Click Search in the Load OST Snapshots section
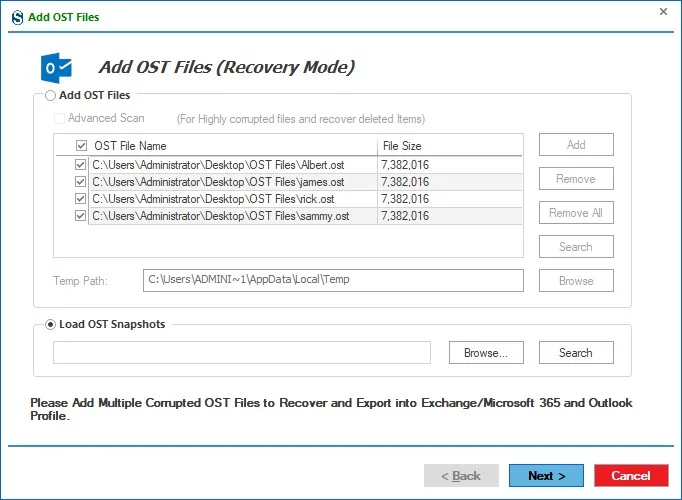Screen dimensions: 682x500 tap(576, 353)
